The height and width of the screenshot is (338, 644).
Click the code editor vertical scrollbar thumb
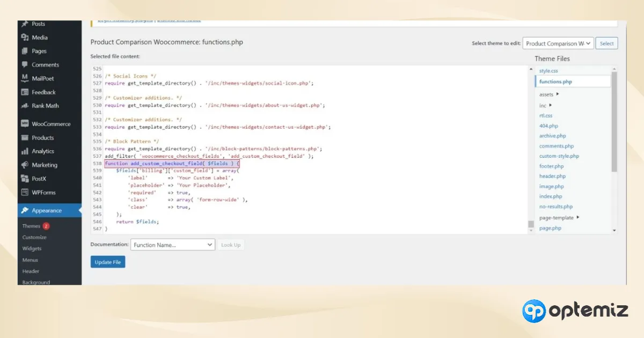pyautogui.click(x=531, y=224)
